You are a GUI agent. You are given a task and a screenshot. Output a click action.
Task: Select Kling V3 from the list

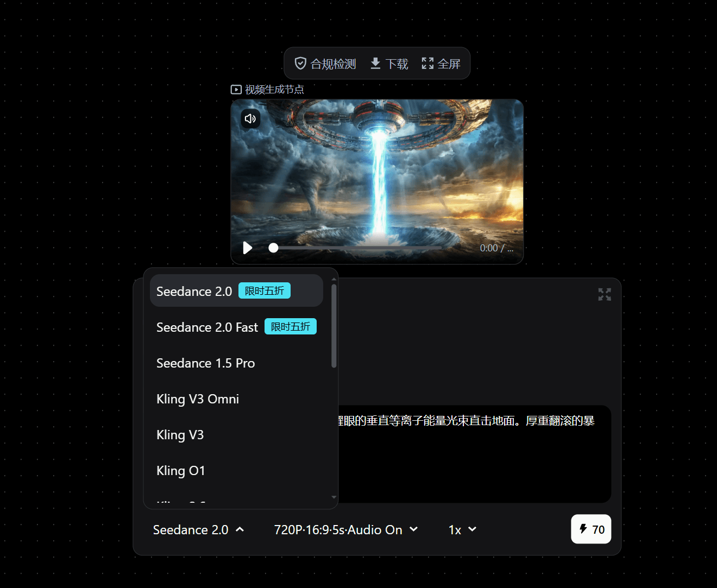180,435
